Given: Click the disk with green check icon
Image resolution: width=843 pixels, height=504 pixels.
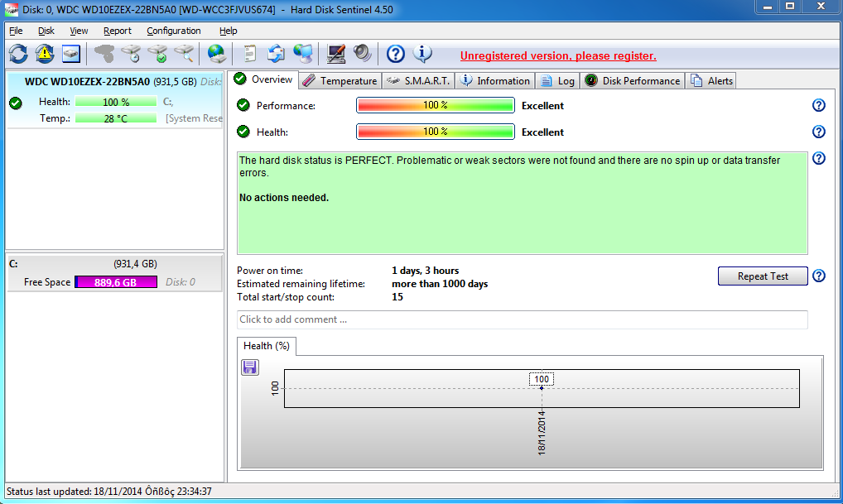Looking at the screenshot, I should coord(158,54).
